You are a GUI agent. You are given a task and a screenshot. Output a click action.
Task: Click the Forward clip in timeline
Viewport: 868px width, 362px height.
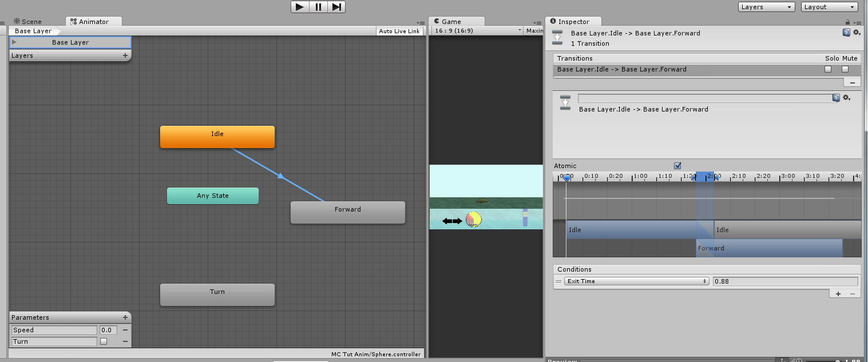tap(769, 248)
